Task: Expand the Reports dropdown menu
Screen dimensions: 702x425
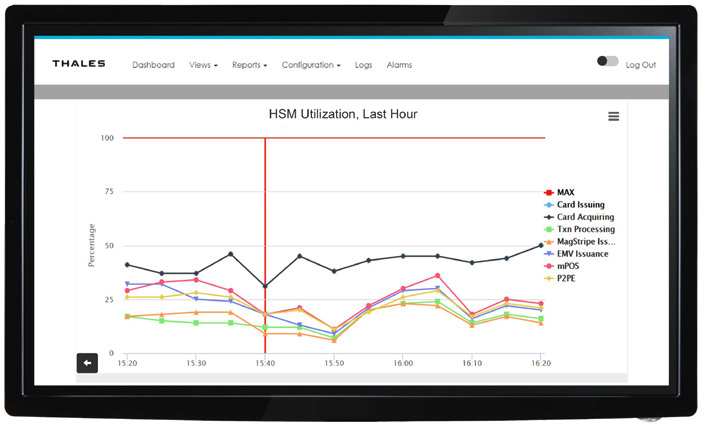Action: pyautogui.click(x=249, y=65)
